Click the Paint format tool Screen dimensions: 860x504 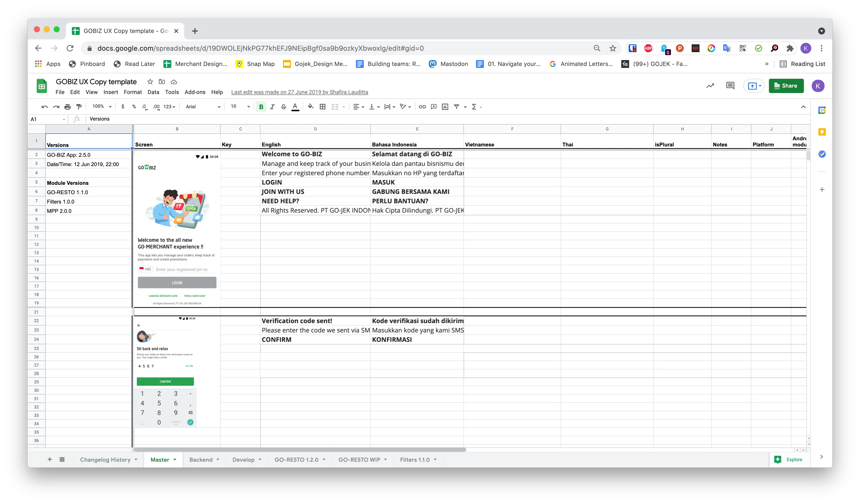pos(79,107)
